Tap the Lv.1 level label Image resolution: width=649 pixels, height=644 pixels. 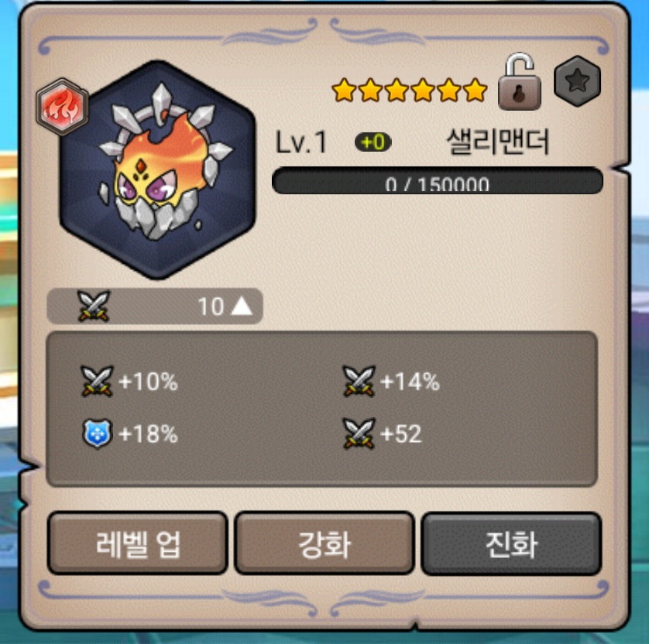click(x=301, y=142)
